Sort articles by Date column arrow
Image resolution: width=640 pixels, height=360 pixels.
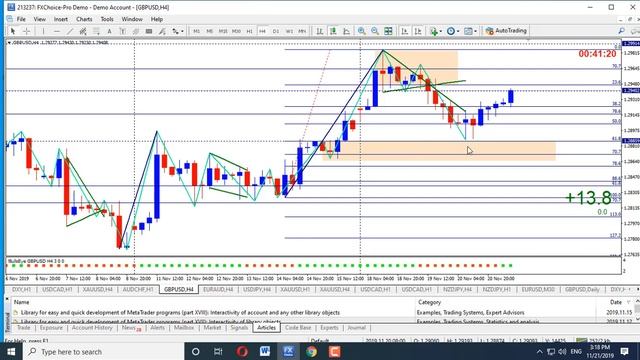[x=628, y=302]
